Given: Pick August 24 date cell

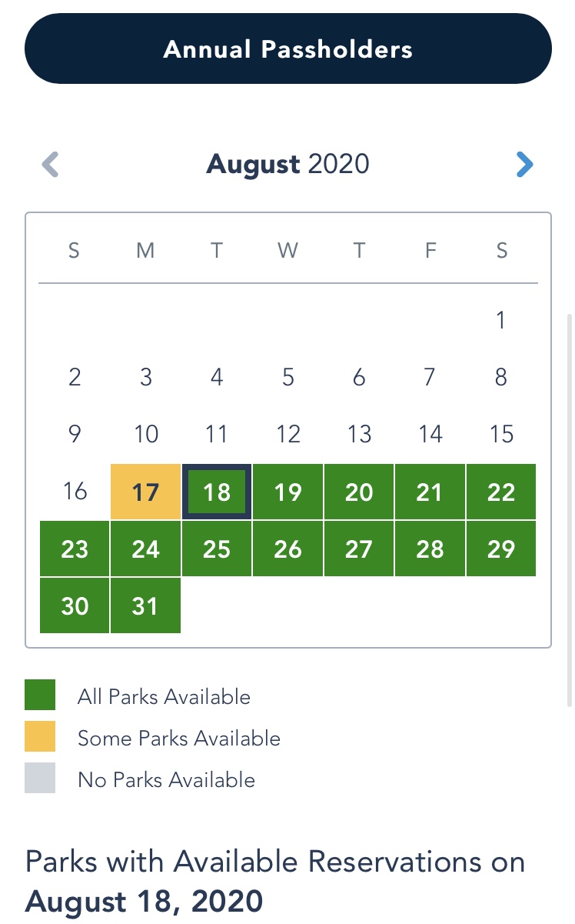Looking at the screenshot, I should pyautogui.click(x=145, y=549).
